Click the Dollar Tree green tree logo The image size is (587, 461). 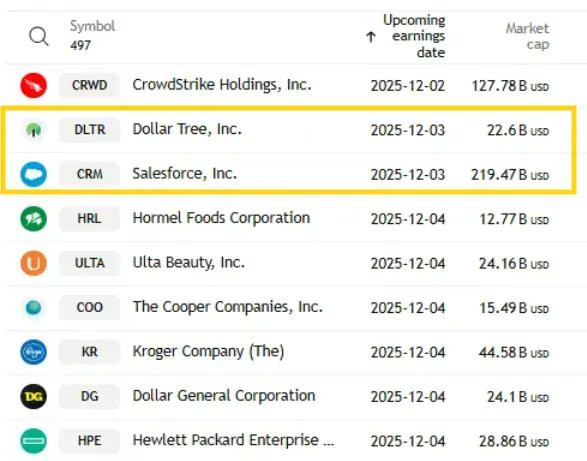(34, 130)
